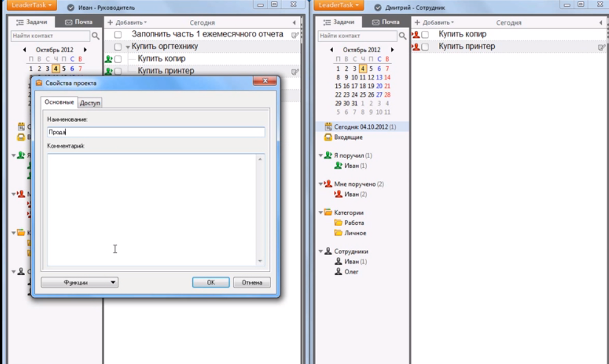The image size is (609, 364).
Task: Open the Работа category folder
Action: tap(354, 223)
